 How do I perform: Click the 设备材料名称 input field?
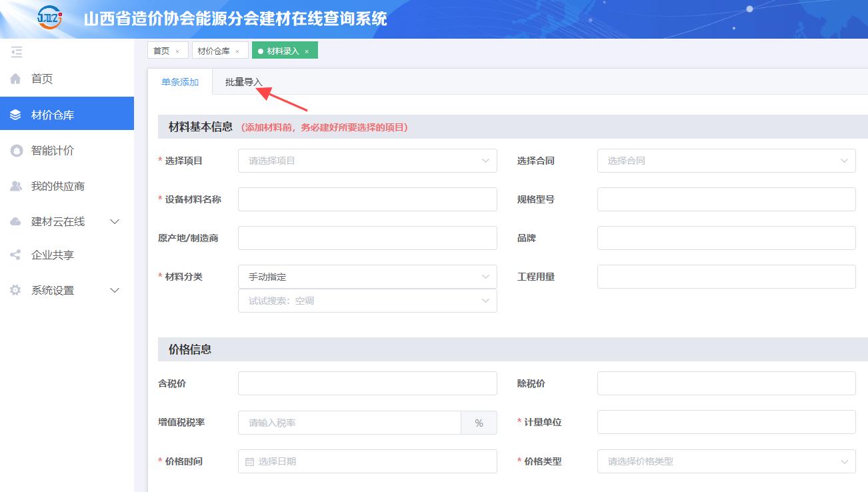(x=367, y=199)
